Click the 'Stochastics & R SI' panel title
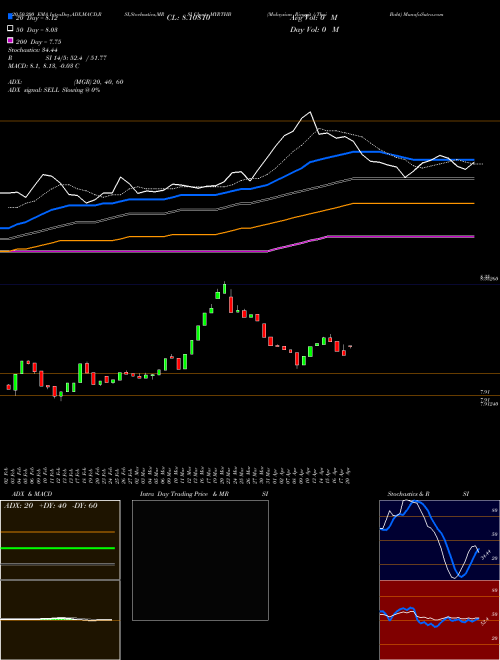500x660 pixels. (x=428, y=494)
